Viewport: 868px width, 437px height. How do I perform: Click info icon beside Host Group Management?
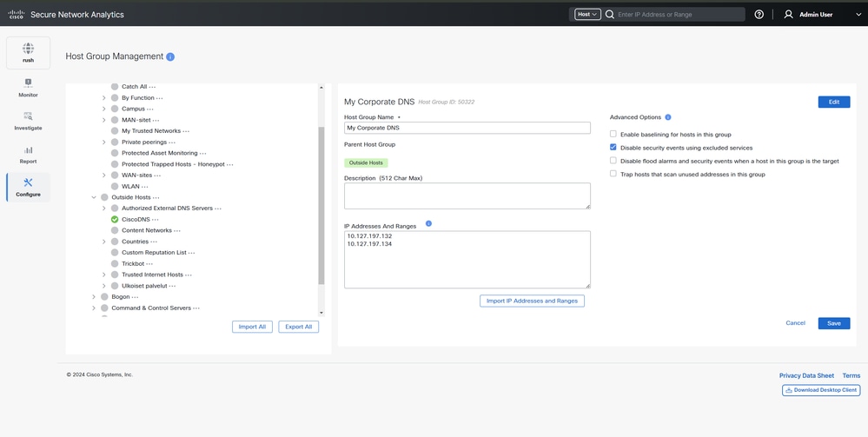tap(170, 56)
